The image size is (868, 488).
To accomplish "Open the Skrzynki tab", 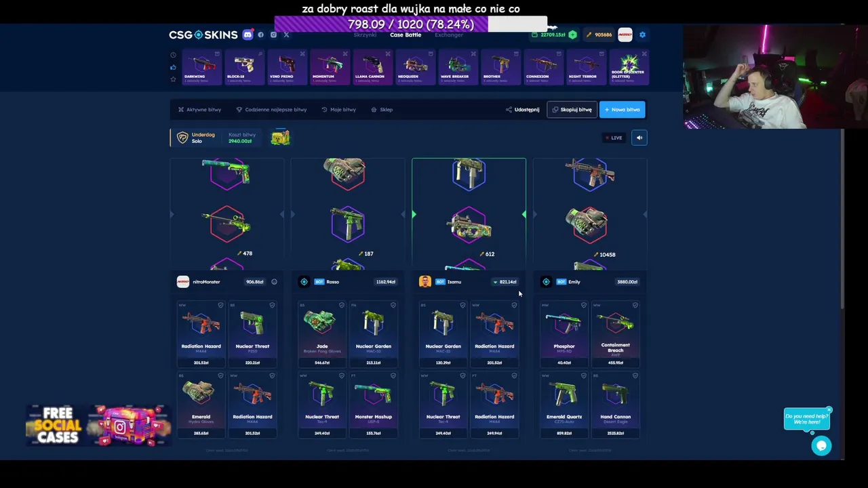I will coord(365,35).
